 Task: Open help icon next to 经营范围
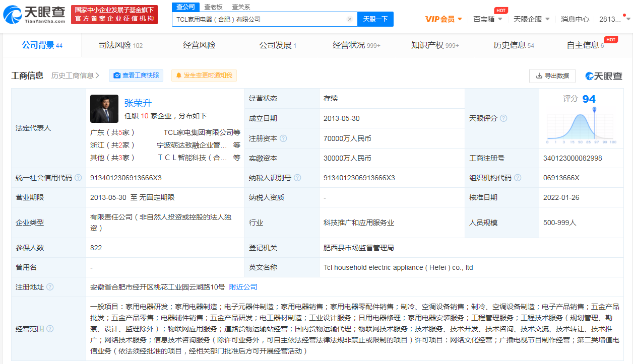click(50, 329)
